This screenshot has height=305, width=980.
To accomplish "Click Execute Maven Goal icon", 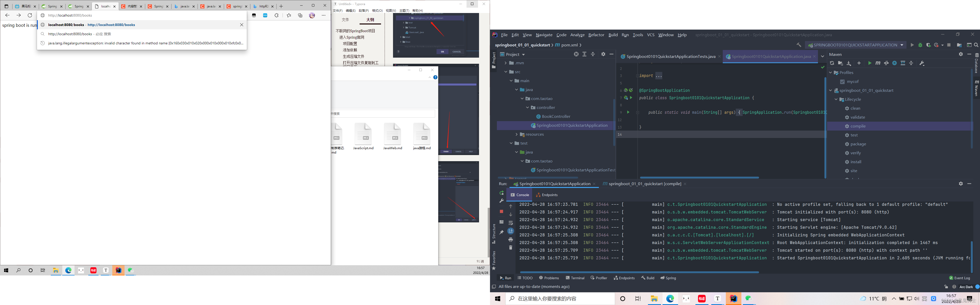I will [x=878, y=63].
